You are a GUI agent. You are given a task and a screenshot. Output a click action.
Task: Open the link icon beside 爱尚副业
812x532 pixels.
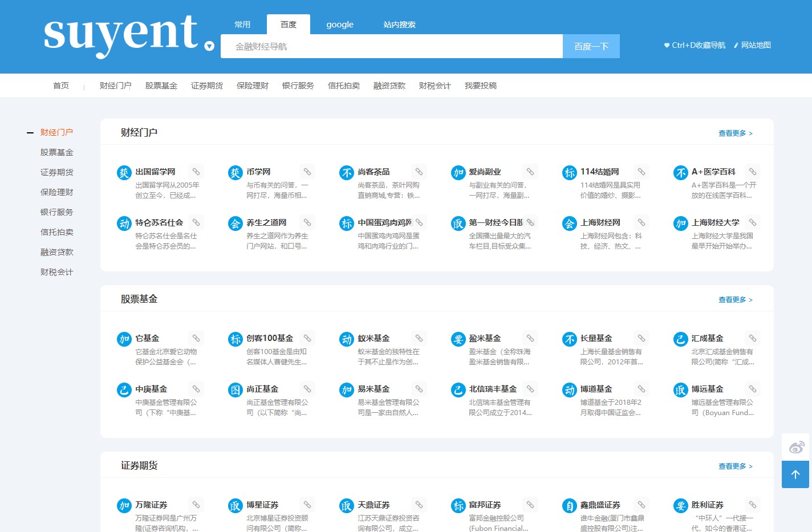pyautogui.click(x=530, y=172)
